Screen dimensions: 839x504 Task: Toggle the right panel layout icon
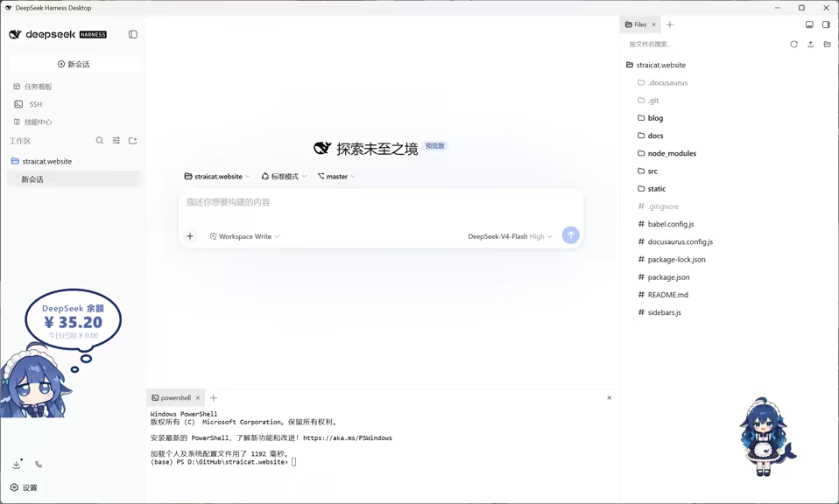[826, 24]
